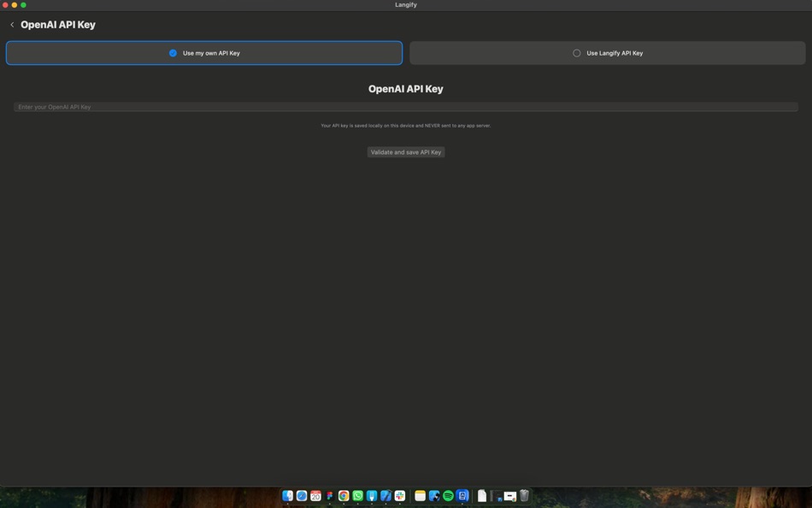Image resolution: width=812 pixels, height=508 pixels.
Task: Select the 'Use my own API Key' option
Action: (204, 53)
